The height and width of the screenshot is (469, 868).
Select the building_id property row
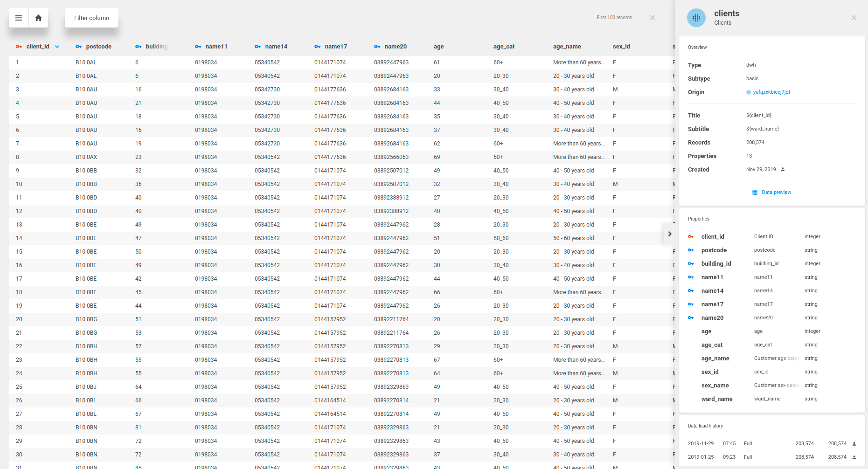point(716,264)
